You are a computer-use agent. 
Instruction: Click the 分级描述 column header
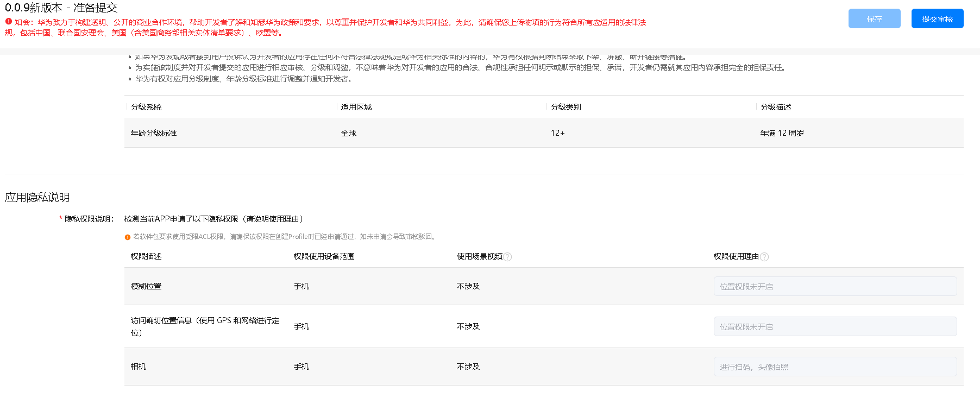[x=776, y=107]
